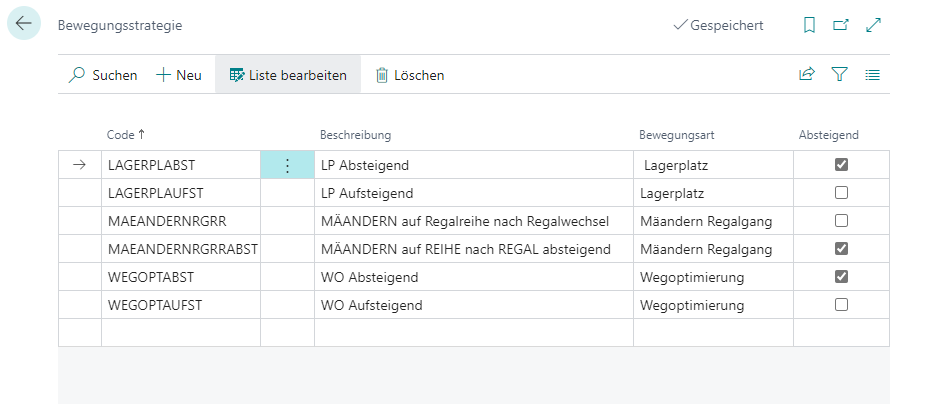Expand page to full width icon
Image resolution: width=935 pixels, height=404 pixels.
pyautogui.click(x=873, y=25)
